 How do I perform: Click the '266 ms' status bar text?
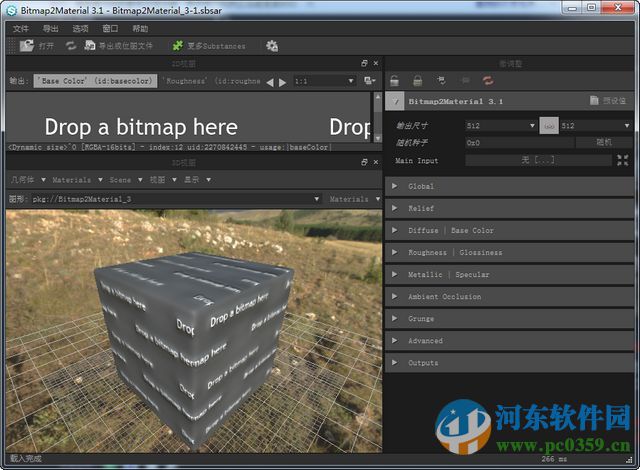pos(554,459)
